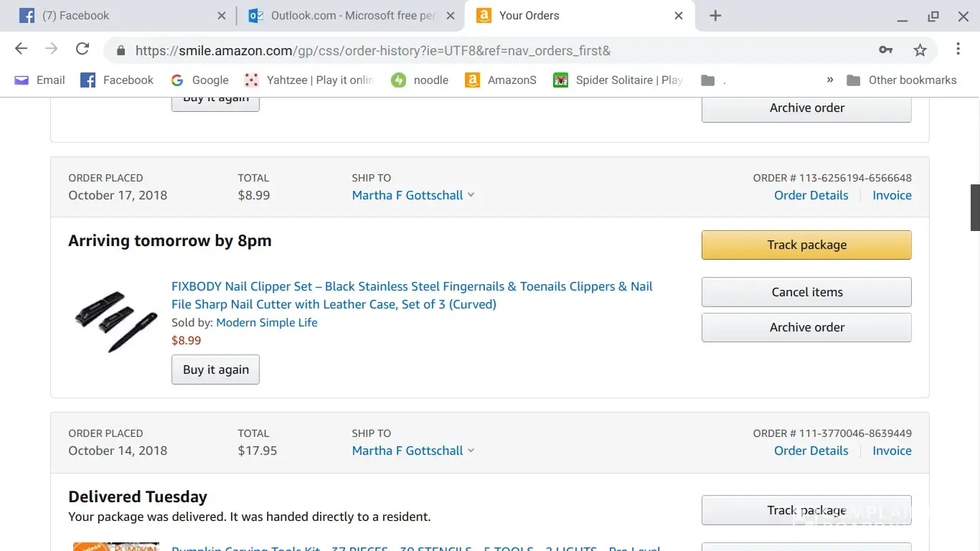Screen dimensions: 980x551
Task: Expand ship-to details for October 17 order
Action: pyautogui.click(x=413, y=195)
